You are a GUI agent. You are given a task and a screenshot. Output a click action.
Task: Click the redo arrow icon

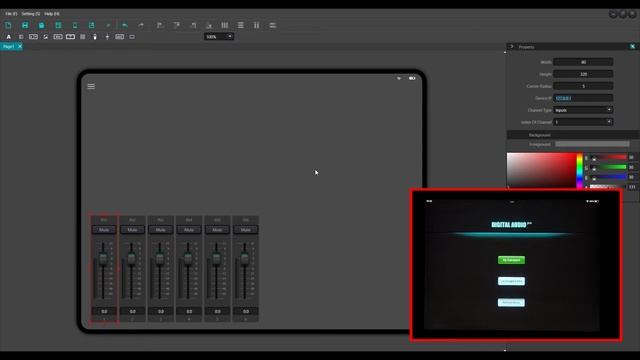pos(141,25)
